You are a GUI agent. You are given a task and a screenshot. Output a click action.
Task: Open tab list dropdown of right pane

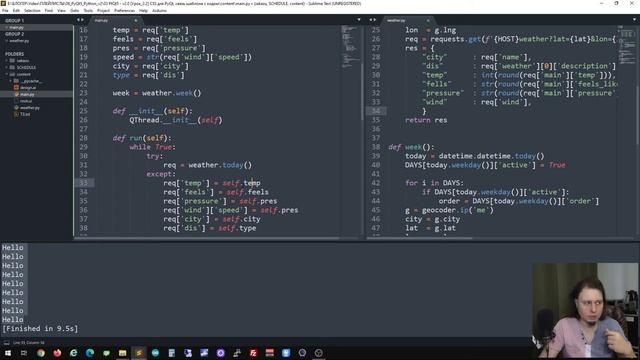pyautogui.click(x=635, y=20)
